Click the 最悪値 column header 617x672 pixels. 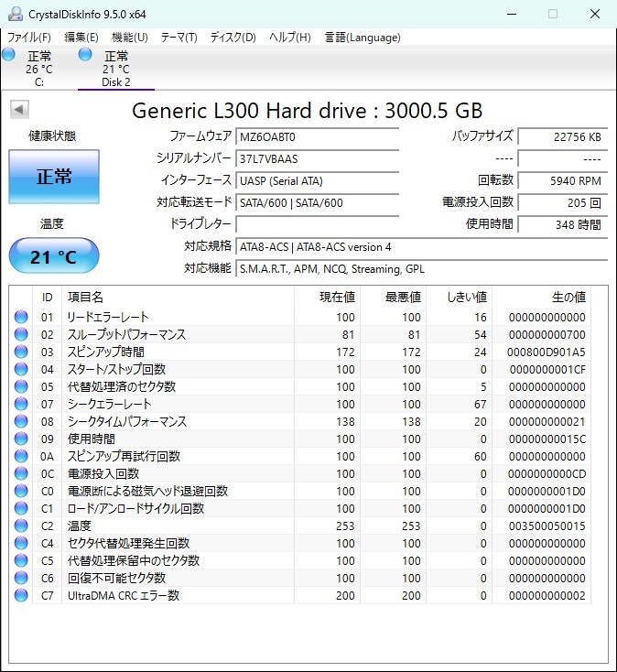394,297
